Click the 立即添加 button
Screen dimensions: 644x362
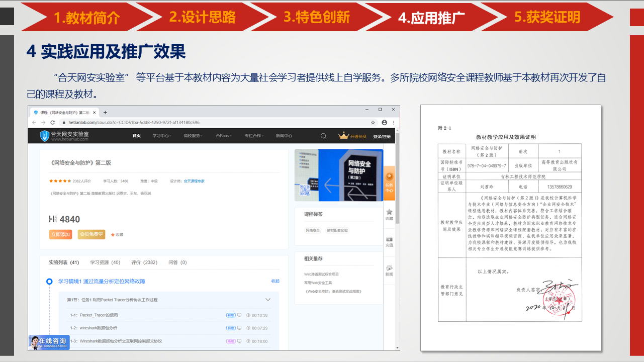(x=60, y=234)
